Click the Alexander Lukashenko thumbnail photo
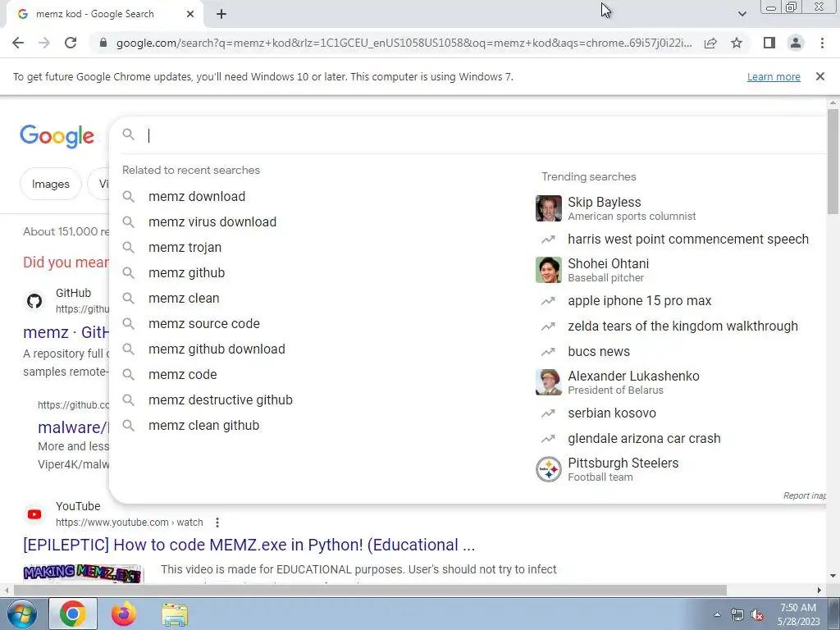The width and height of the screenshot is (840, 630). point(549,382)
